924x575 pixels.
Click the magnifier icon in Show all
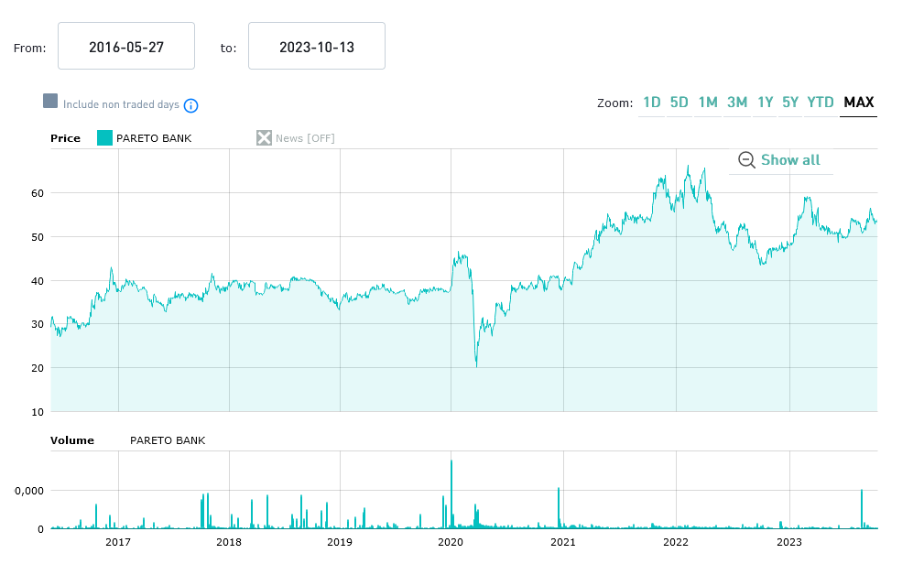point(746,160)
